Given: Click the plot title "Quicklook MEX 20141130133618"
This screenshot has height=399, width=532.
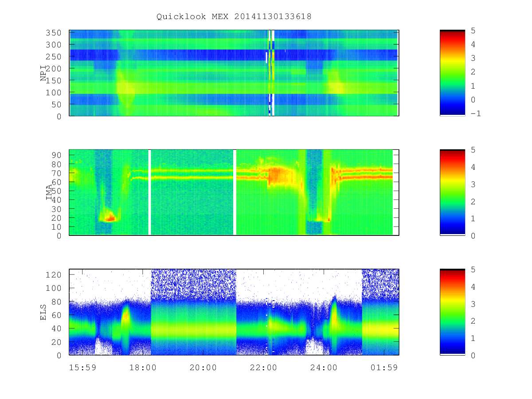Looking at the screenshot, I should coord(234,17).
